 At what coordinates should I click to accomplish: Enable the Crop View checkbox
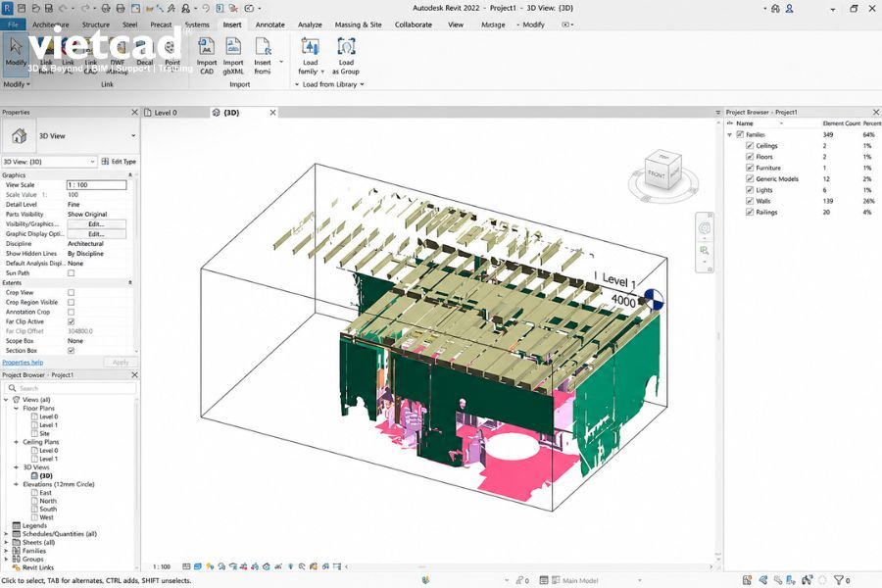[x=71, y=293]
